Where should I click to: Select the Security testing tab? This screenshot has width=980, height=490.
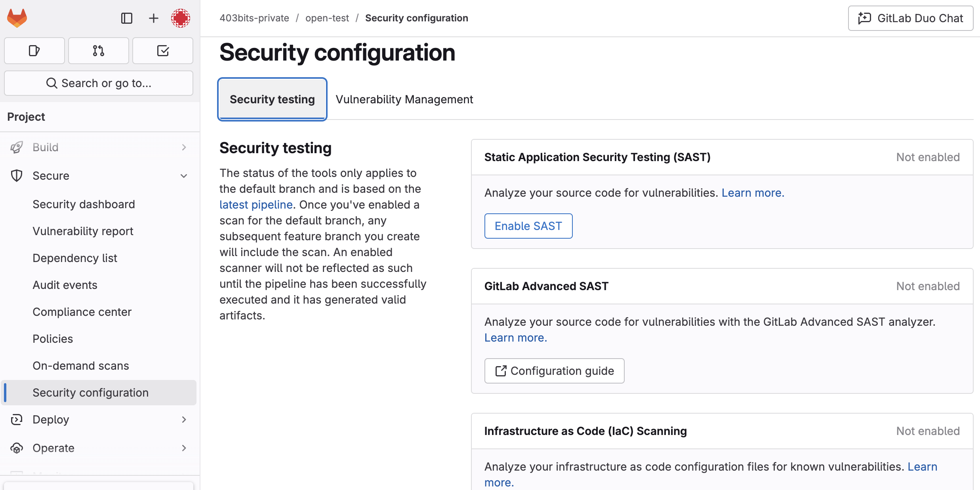272,99
